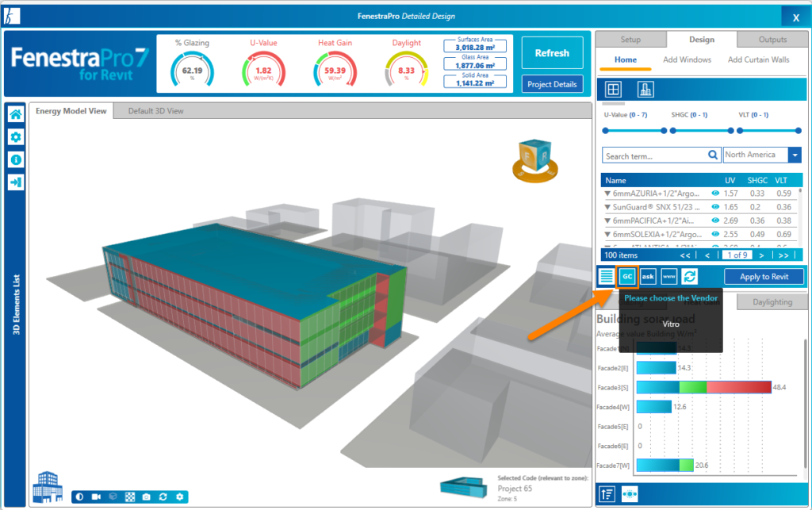The height and width of the screenshot is (510, 812).
Task: Click the Facade3[S] solar load bar
Action: point(704,387)
